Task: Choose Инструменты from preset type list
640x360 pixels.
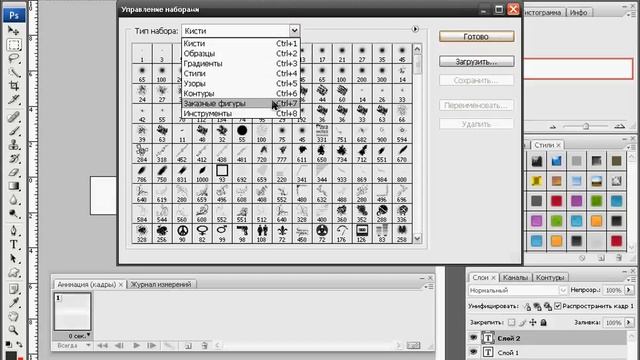Action: (241, 113)
